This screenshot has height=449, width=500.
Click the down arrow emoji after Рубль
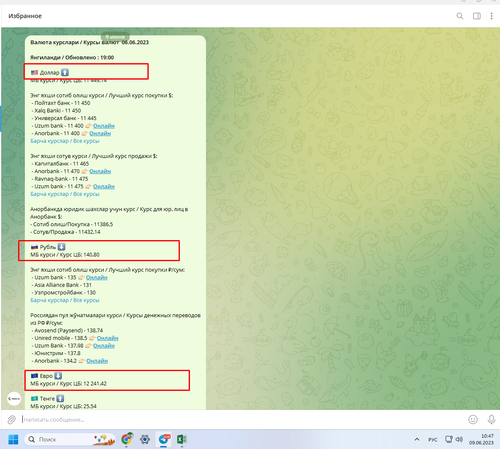pyautogui.click(x=61, y=247)
